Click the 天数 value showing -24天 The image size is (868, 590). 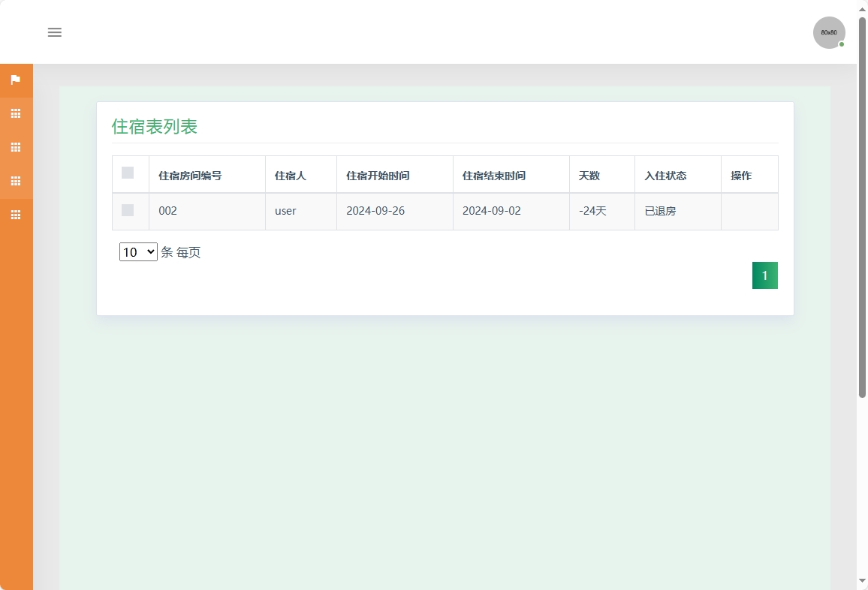tap(592, 210)
